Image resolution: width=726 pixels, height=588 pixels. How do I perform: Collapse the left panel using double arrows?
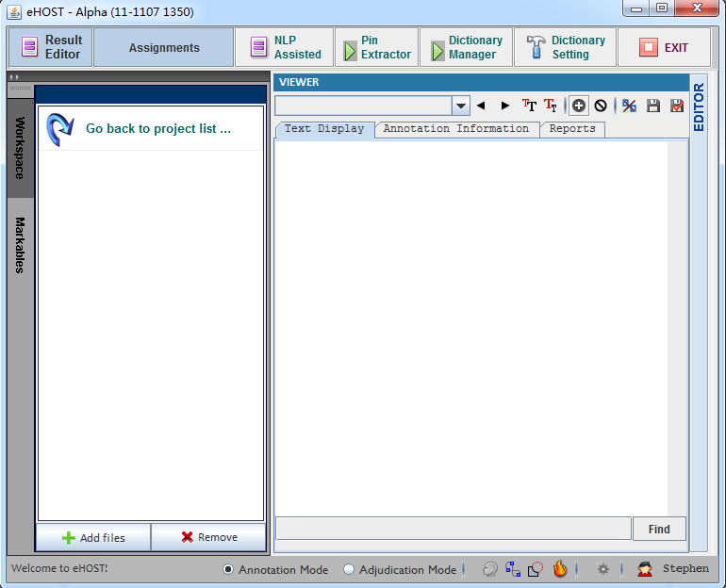tap(14, 77)
